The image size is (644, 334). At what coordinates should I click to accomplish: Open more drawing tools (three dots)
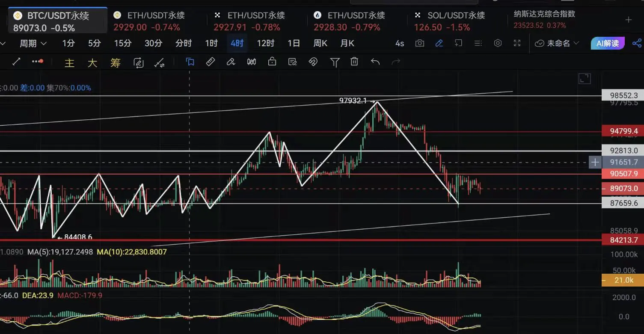38,62
